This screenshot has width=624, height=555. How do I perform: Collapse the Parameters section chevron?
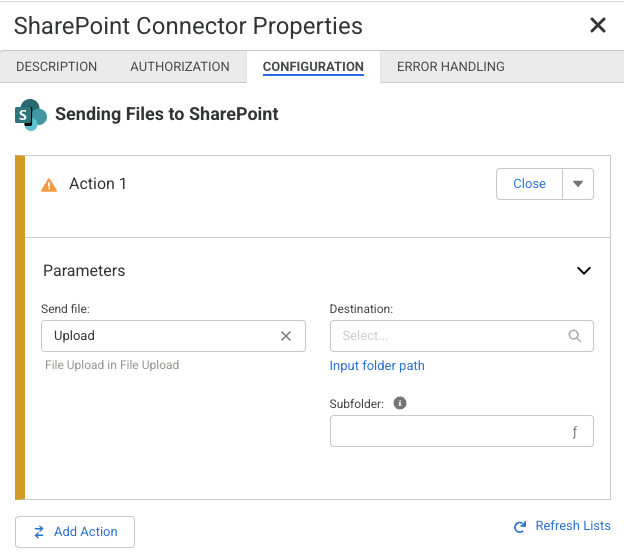[x=583, y=271]
